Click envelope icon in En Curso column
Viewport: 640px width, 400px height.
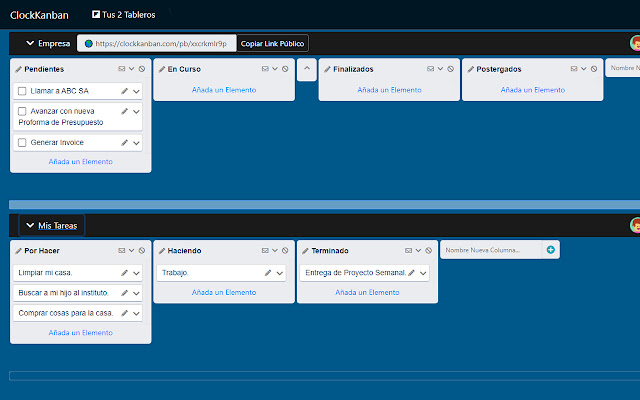pos(265,69)
